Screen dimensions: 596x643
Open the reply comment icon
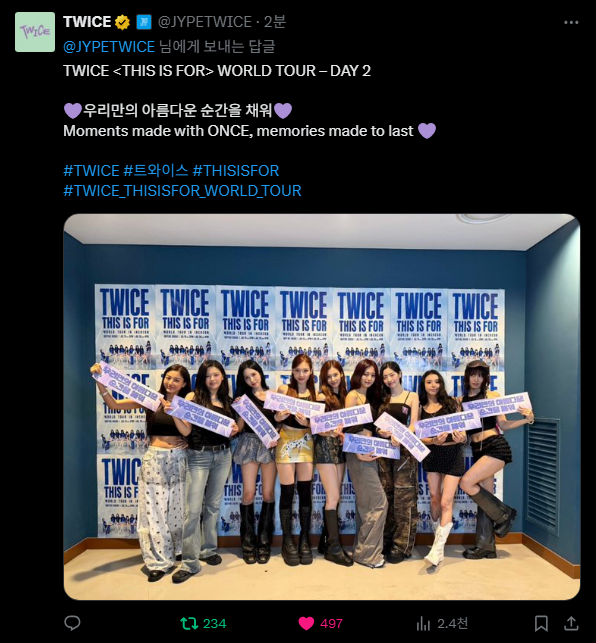pyautogui.click(x=73, y=623)
